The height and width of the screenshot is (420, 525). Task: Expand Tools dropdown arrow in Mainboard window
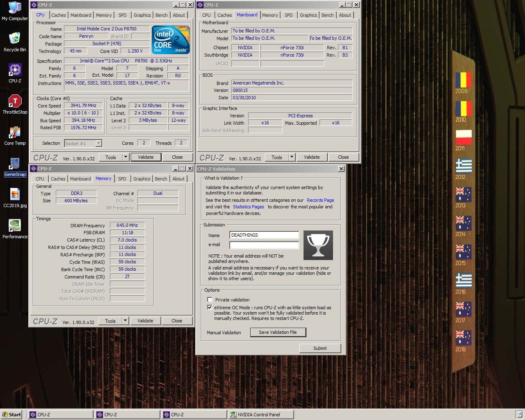[292, 157]
